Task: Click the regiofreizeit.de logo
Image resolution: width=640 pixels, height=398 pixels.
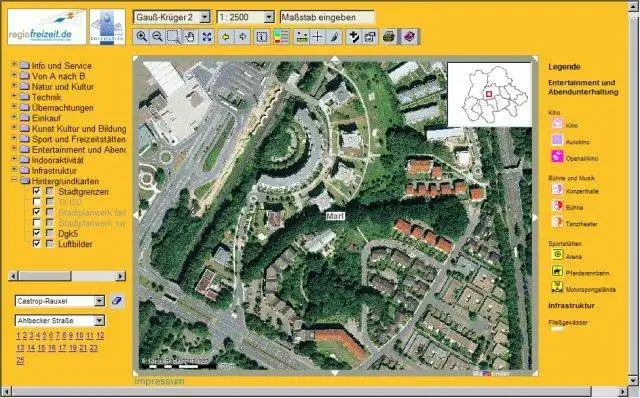Action: [47, 27]
